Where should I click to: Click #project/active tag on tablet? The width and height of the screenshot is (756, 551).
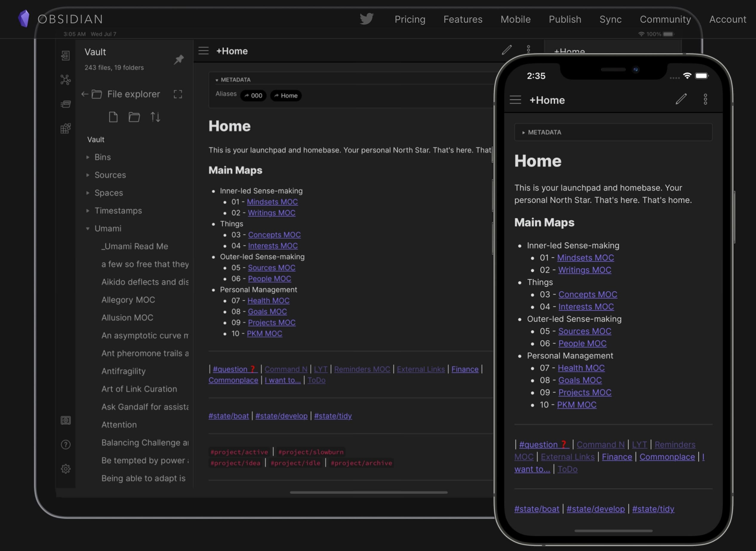(x=239, y=452)
